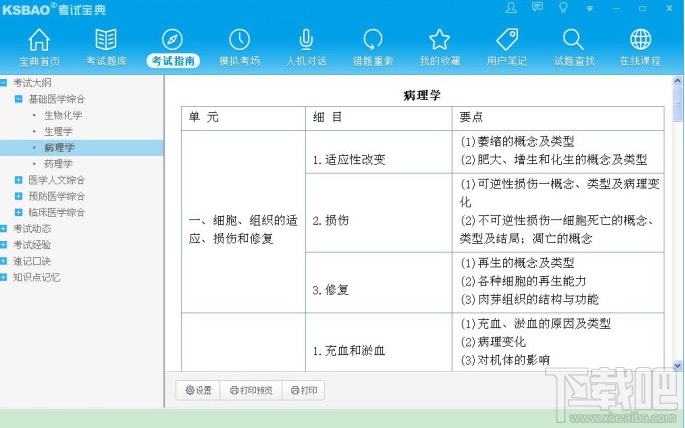The width and height of the screenshot is (685, 428).
Task: Click the 打印 print button
Action: [304, 390]
